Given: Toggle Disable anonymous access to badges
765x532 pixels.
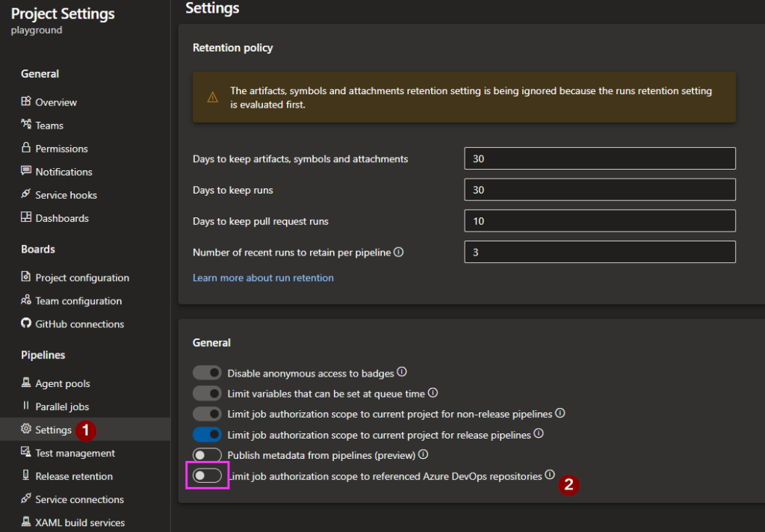Looking at the screenshot, I should 207,373.
